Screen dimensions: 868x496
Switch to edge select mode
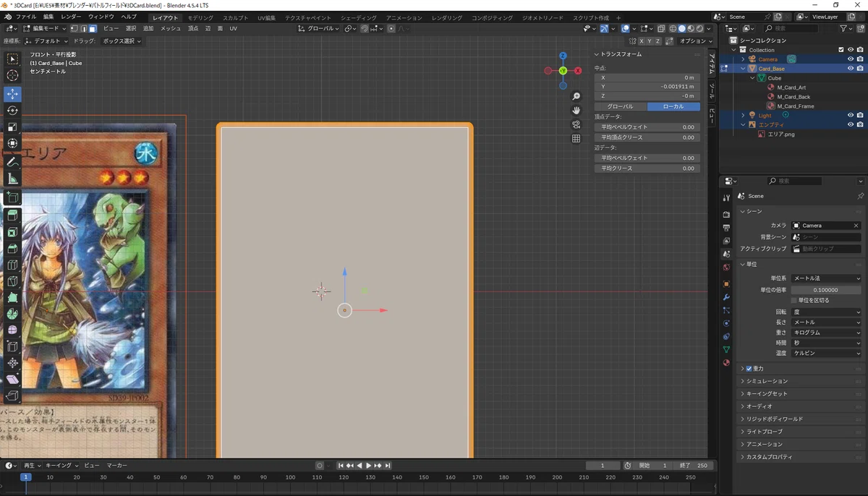84,29
